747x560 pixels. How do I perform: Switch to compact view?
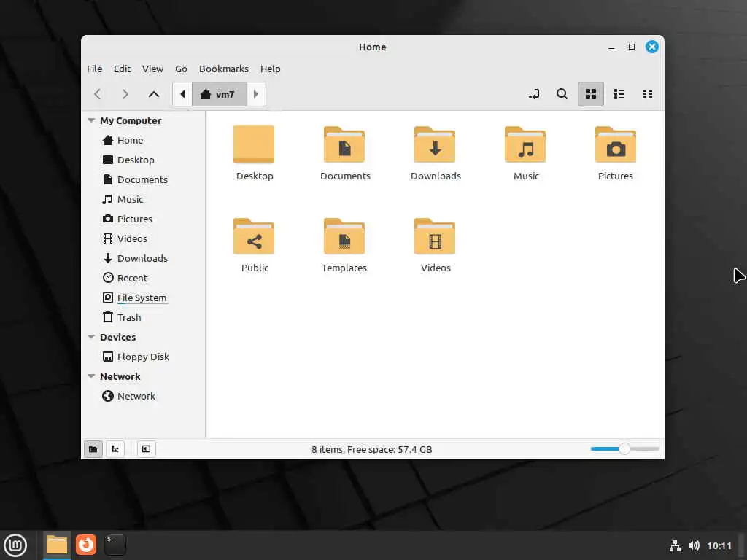click(x=648, y=94)
